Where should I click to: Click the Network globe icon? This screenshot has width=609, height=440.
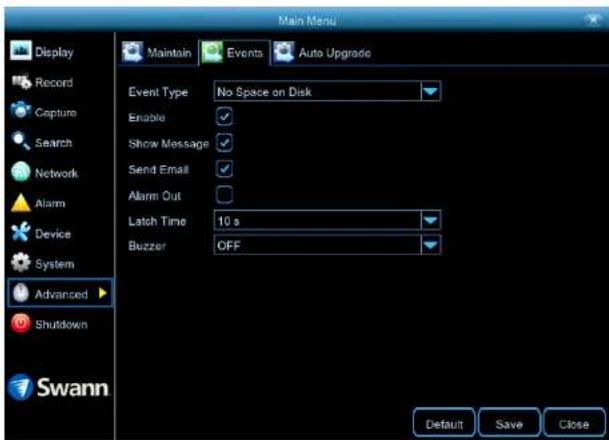[x=21, y=172]
